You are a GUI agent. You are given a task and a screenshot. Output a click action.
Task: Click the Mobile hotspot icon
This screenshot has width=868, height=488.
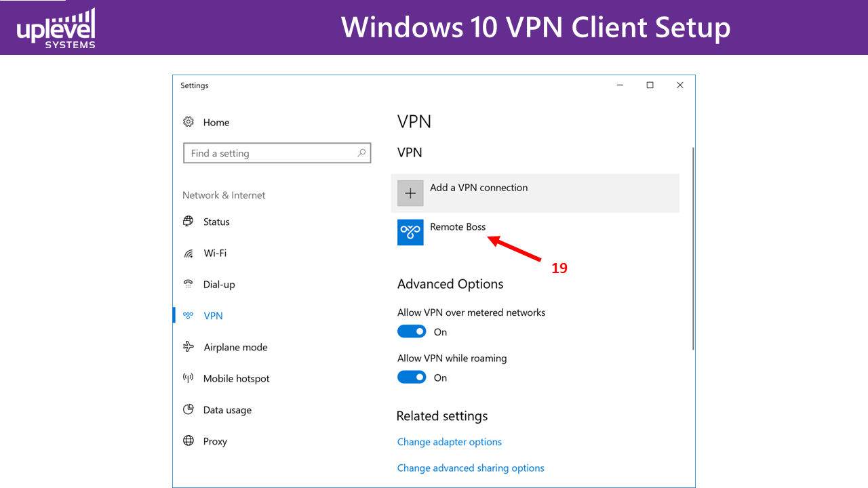pyautogui.click(x=189, y=378)
